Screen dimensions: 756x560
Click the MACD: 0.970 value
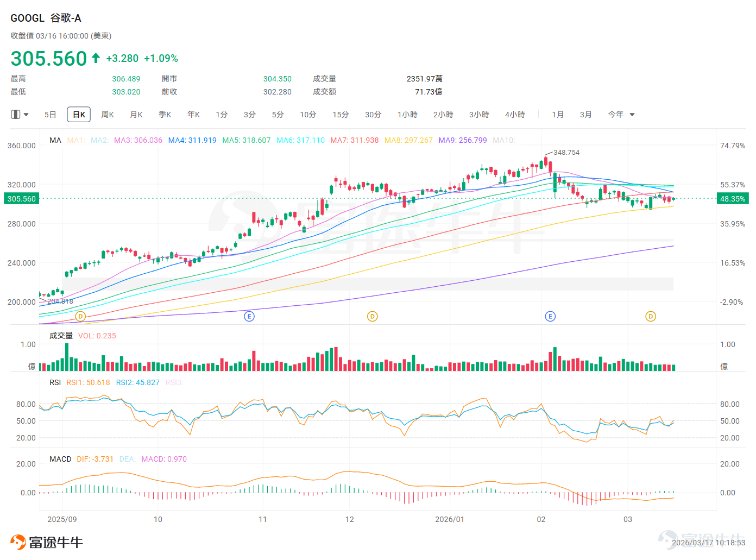tap(164, 459)
